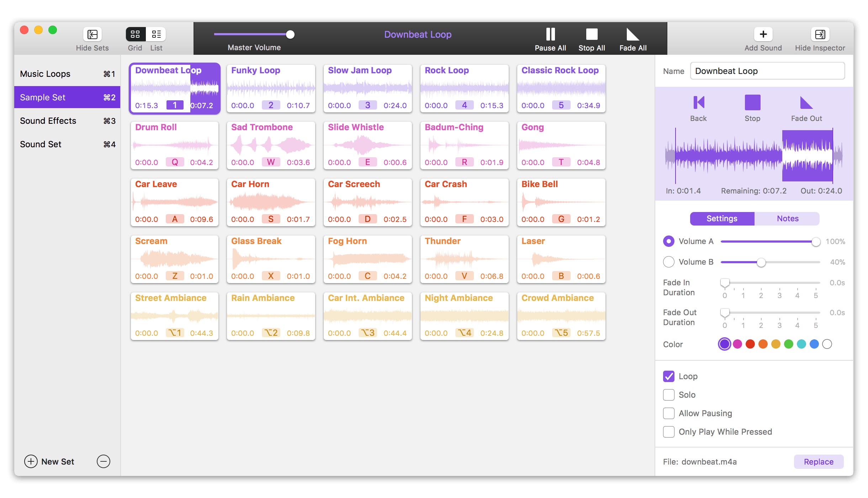Choose the green color swatch

[789, 344]
